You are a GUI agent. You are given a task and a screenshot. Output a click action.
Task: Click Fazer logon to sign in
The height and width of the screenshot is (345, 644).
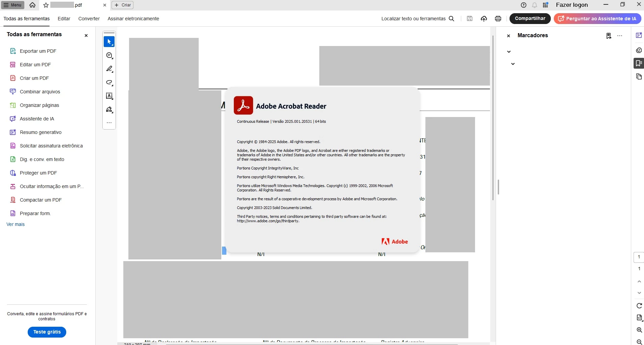pyautogui.click(x=572, y=5)
